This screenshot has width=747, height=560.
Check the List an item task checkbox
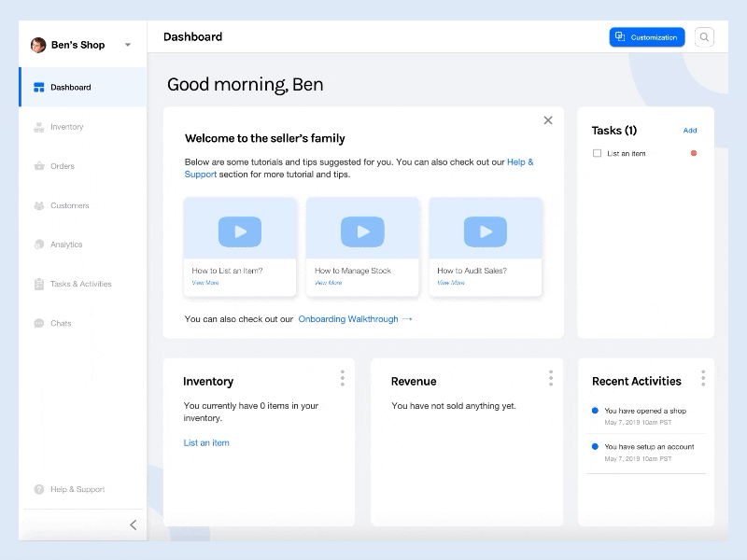pyautogui.click(x=597, y=153)
